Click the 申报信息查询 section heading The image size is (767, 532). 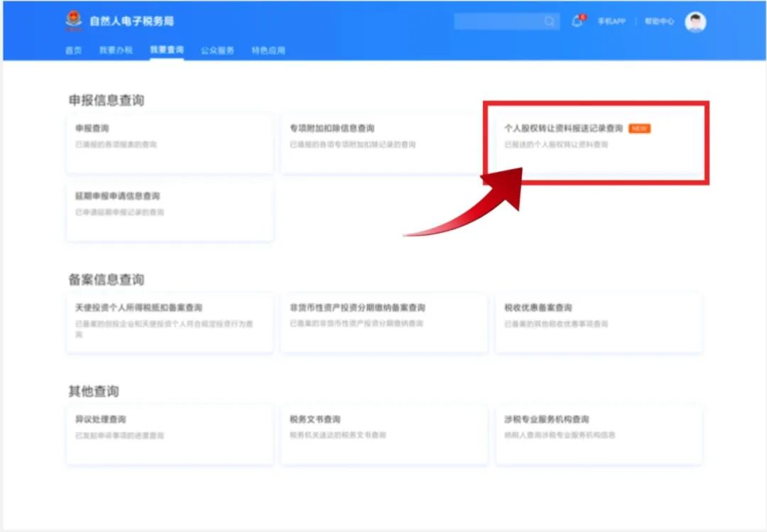106,100
